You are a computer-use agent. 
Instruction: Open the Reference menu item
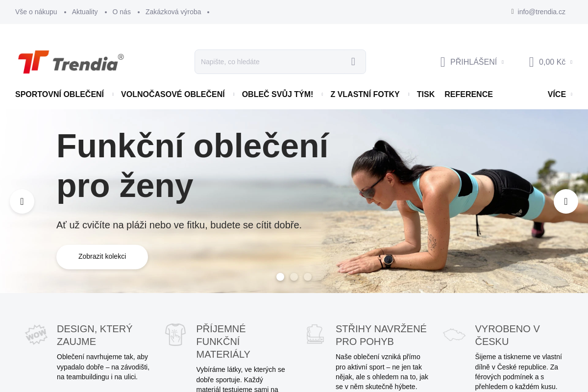(468, 94)
